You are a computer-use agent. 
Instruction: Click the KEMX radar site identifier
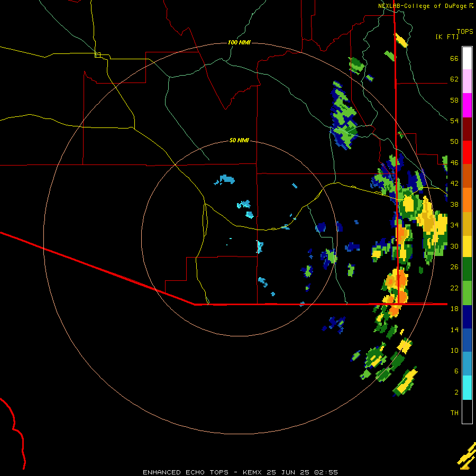coord(253,472)
